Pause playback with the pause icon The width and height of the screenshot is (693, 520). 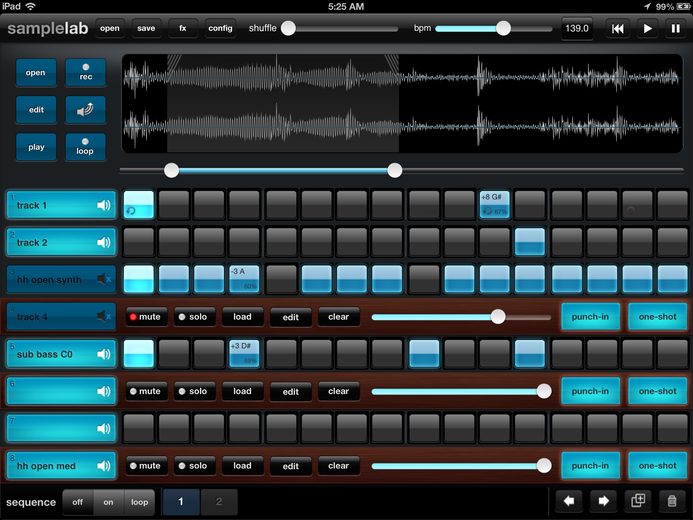coord(675,29)
